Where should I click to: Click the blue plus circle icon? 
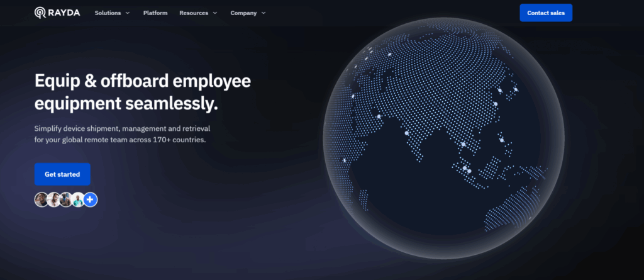tap(91, 199)
